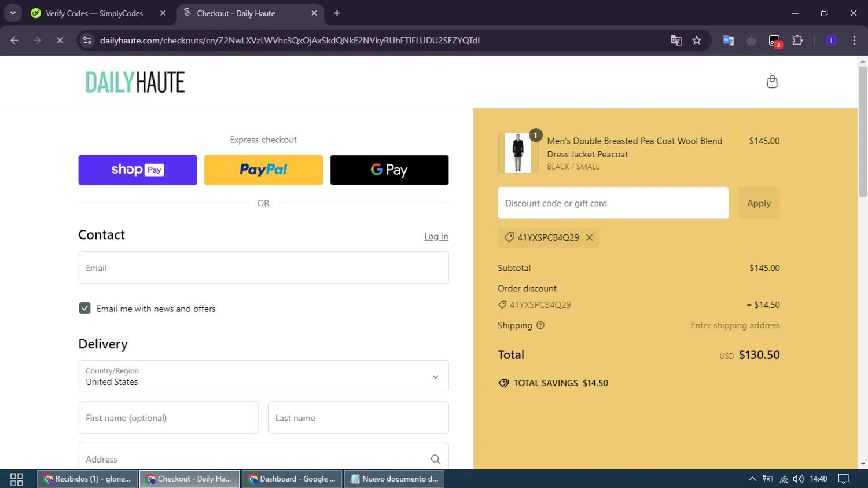Open the network Wi-Fi tray icon
This screenshot has width=868, height=488.
click(784, 479)
